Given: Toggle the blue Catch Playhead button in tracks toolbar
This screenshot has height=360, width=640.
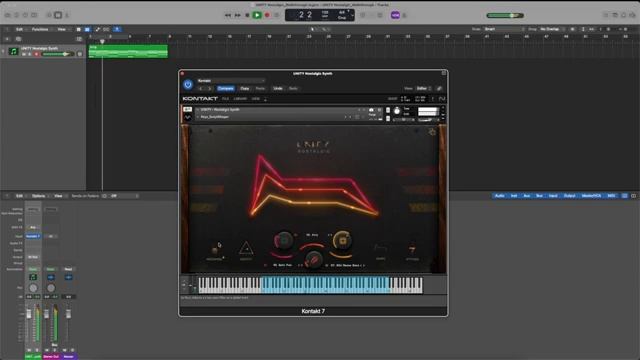Looking at the screenshot, I should click(117, 29).
